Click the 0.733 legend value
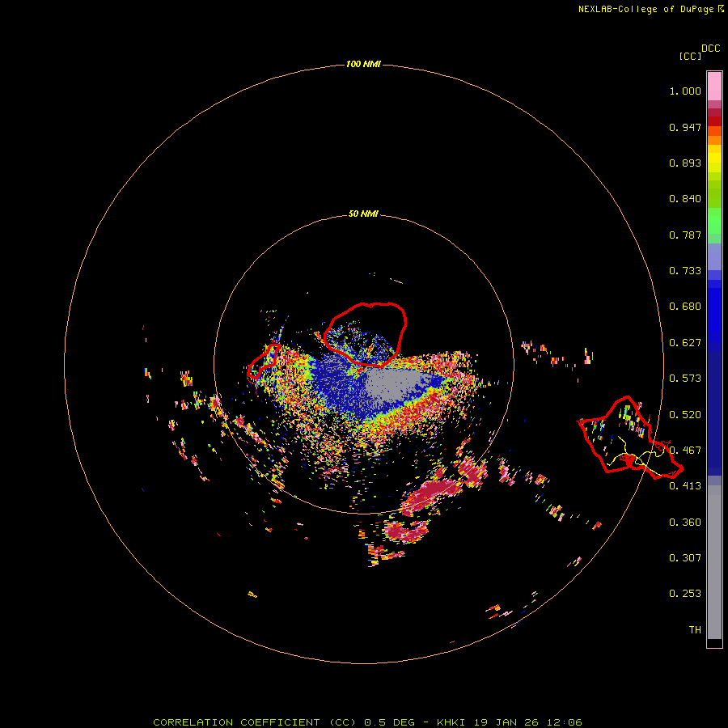728x728 pixels. point(685,271)
